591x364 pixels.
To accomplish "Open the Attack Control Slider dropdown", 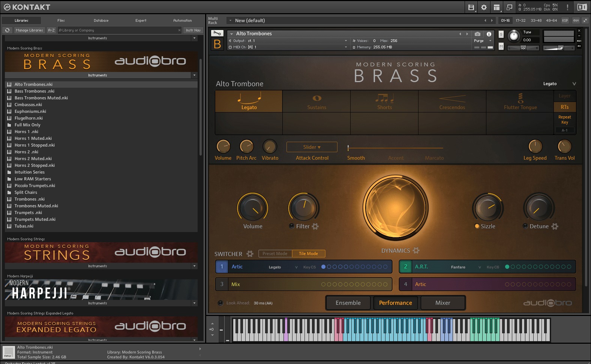I will (x=312, y=147).
